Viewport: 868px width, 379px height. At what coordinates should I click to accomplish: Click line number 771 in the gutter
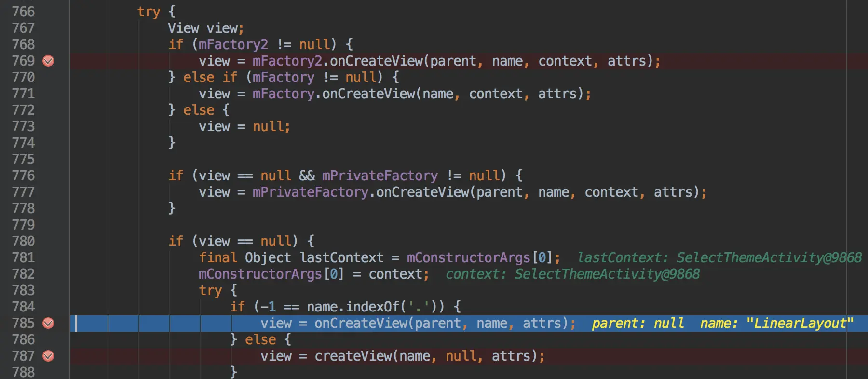[x=23, y=94]
